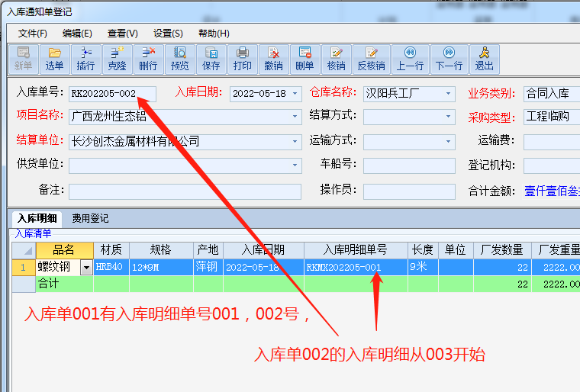Go to 下一行 (next row) icon
The height and width of the screenshot is (392, 580).
[449, 59]
